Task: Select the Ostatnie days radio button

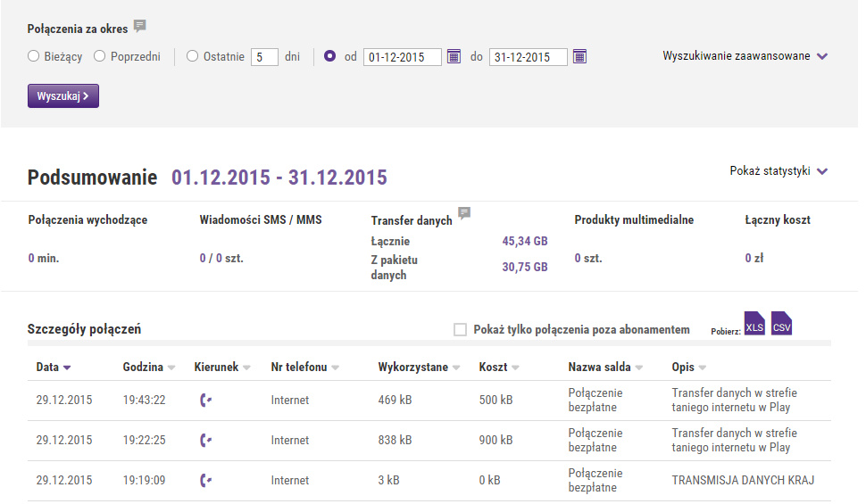Action: click(x=192, y=56)
